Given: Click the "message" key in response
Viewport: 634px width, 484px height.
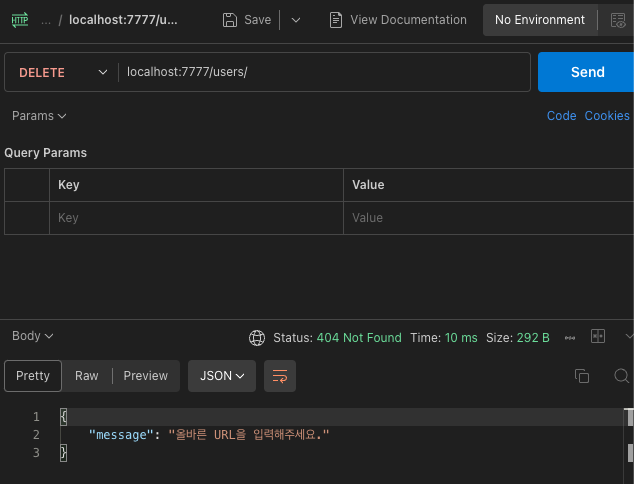Looking at the screenshot, I should pyautogui.click(x=120, y=435).
